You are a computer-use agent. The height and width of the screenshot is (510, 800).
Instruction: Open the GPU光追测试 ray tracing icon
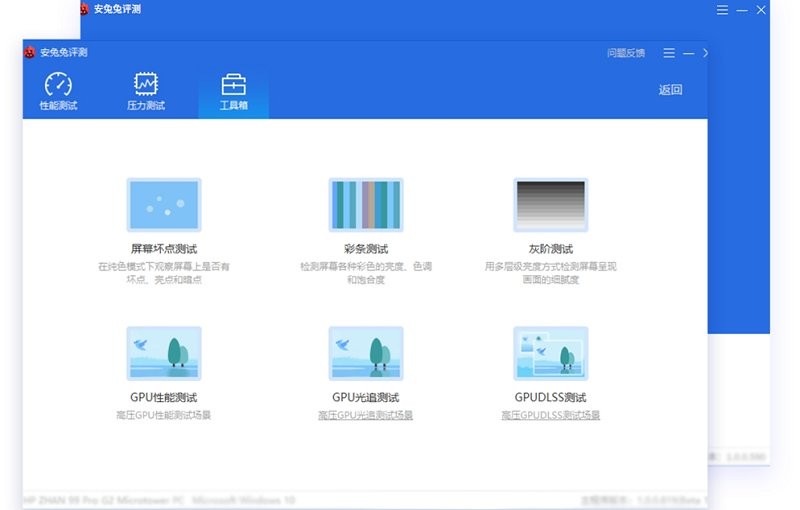pyautogui.click(x=365, y=353)
